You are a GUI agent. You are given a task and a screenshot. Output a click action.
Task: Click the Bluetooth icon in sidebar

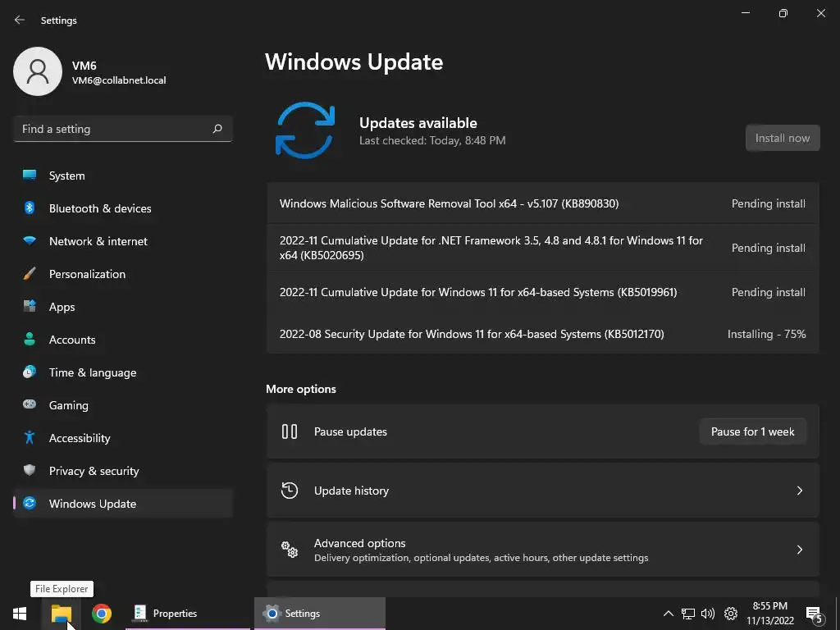click(x=30, y=208)
